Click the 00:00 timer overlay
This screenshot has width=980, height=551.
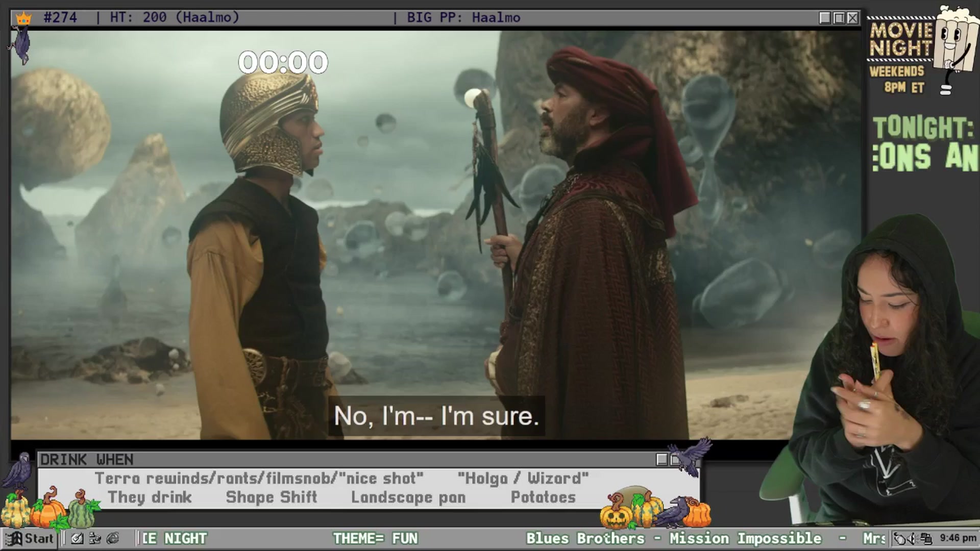tap(283, 62)
